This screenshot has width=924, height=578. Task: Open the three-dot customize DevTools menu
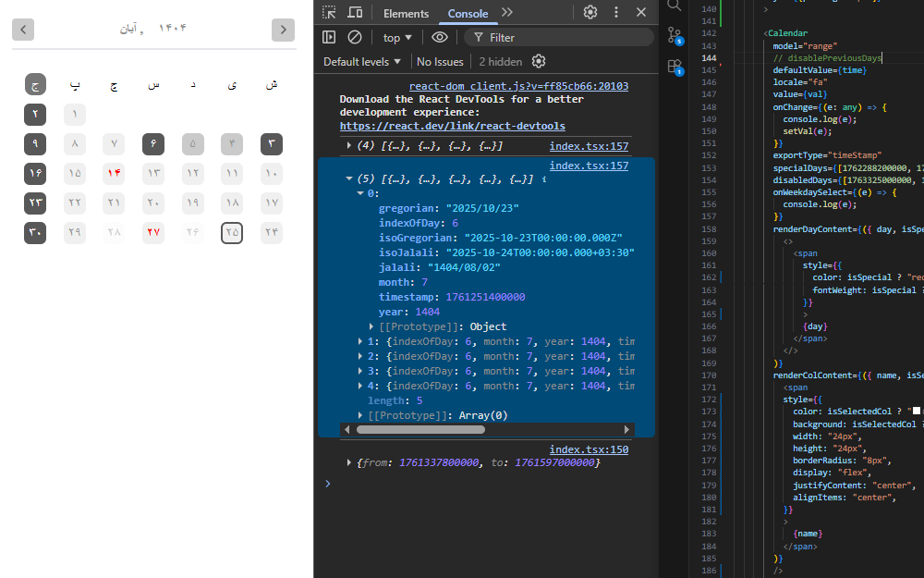616,12
